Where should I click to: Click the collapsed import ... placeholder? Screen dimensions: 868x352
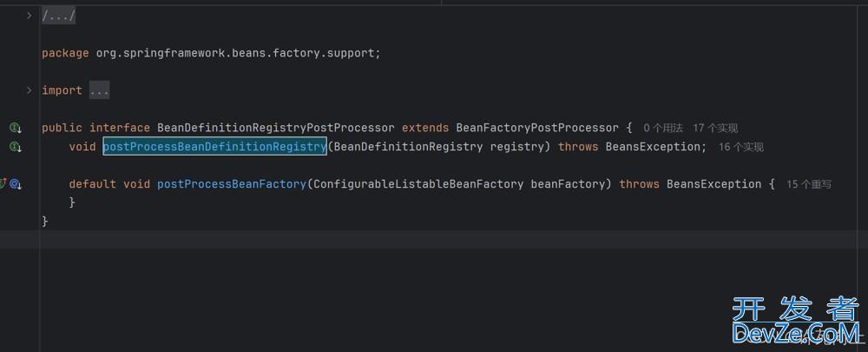coord(98,90)
